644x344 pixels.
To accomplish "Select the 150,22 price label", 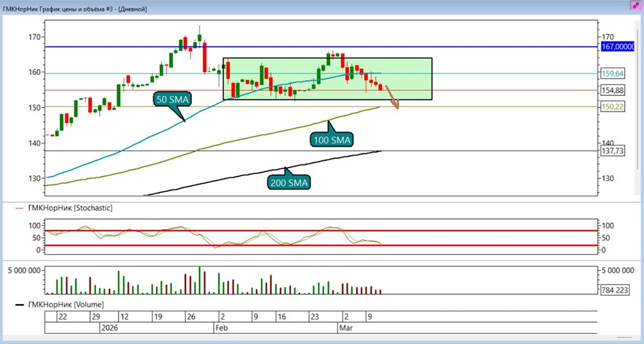I will pos(613,107).
